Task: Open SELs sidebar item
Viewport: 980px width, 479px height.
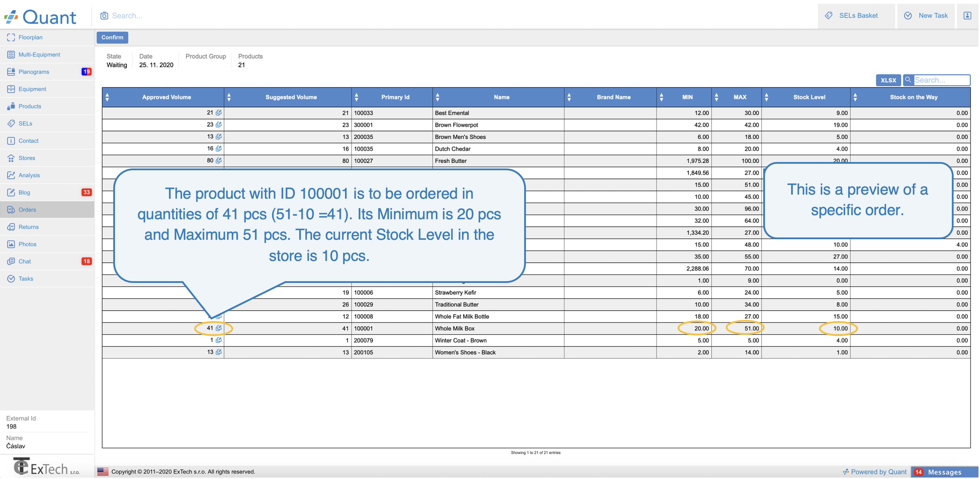Action: point(47,123)
